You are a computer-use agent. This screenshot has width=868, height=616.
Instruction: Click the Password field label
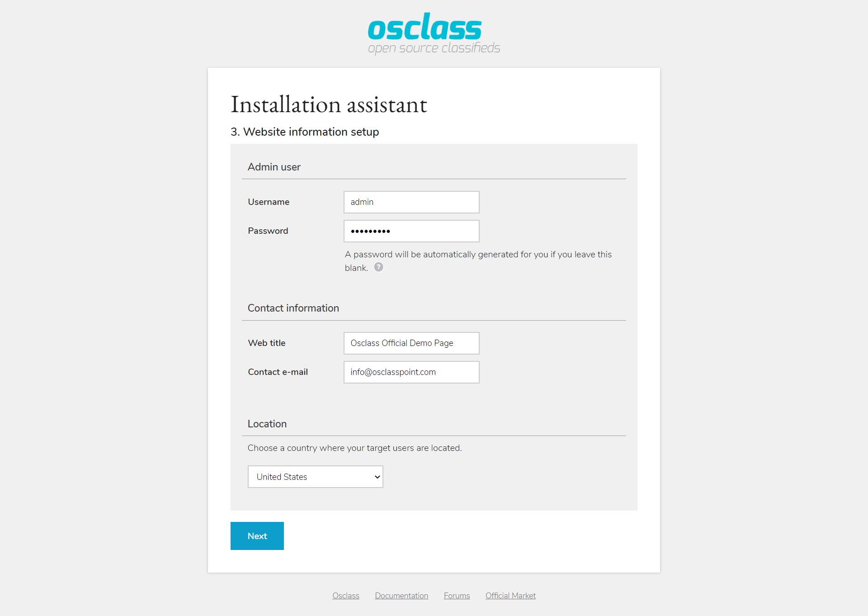point(268,231)
